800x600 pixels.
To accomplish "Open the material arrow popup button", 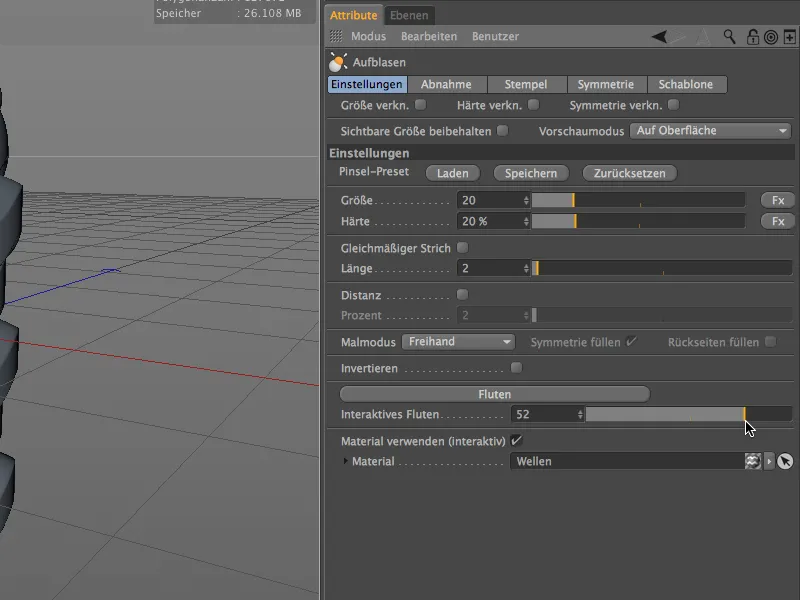I will click(x=769, y=461).
